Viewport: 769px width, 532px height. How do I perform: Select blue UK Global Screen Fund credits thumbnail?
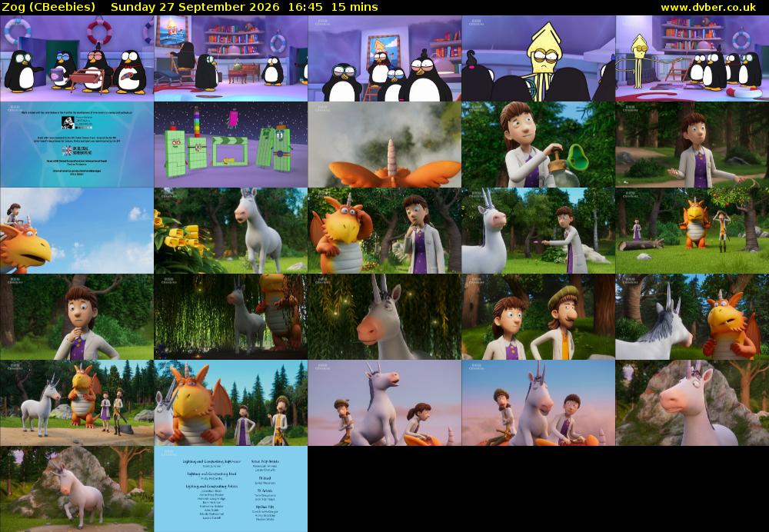(76, 145)
